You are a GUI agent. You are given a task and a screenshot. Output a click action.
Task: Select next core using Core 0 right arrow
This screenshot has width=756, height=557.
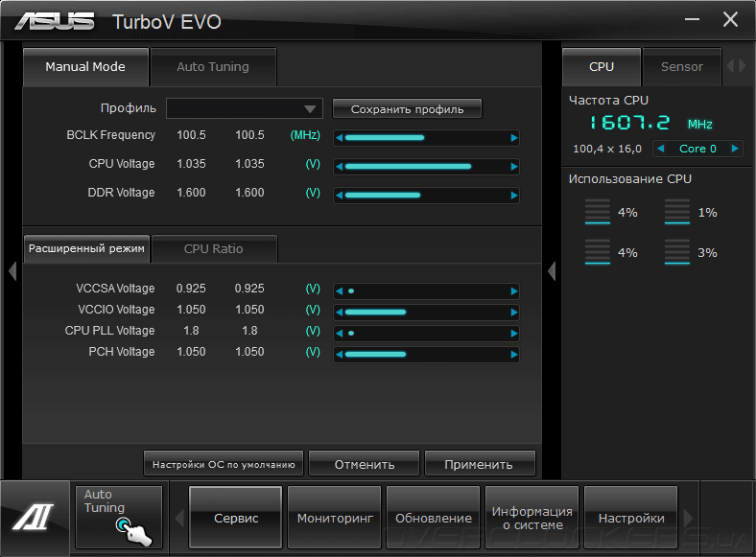735,149
